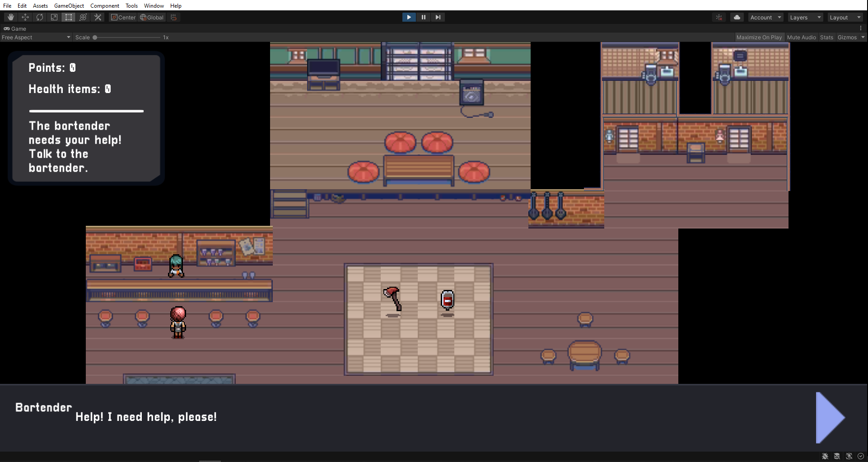Open the Layout dropdown
This screenshot has width=868, height=462.
click(x=844, y=17)
